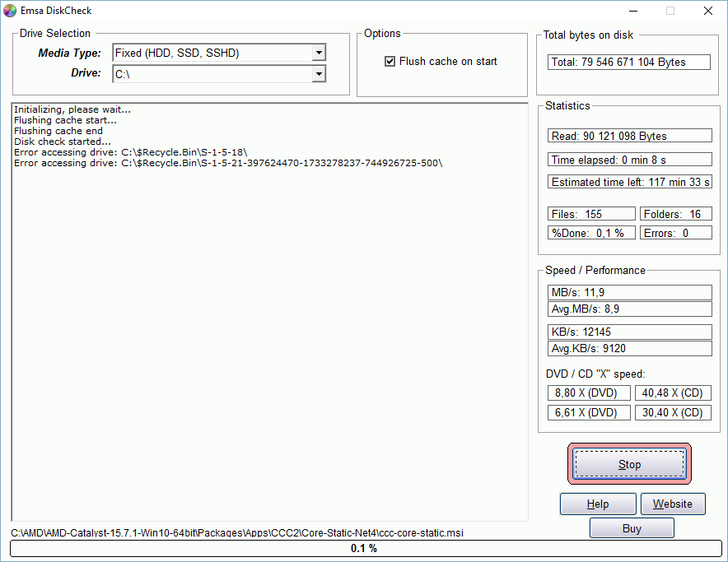Click the Buy button
The width and height of the screenshot is (728, 562).
coord(632,528)
